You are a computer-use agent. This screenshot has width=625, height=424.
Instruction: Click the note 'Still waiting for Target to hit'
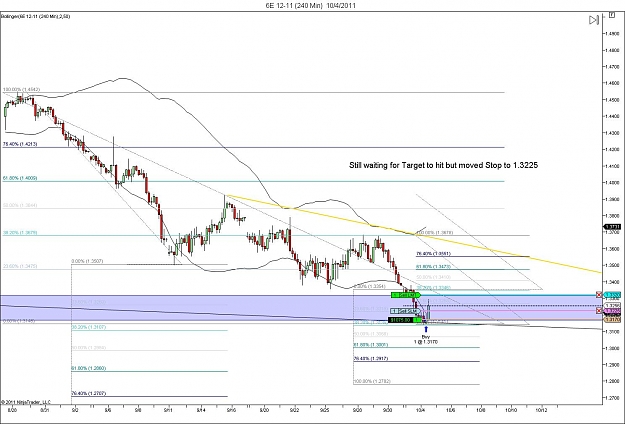[443, 165]
